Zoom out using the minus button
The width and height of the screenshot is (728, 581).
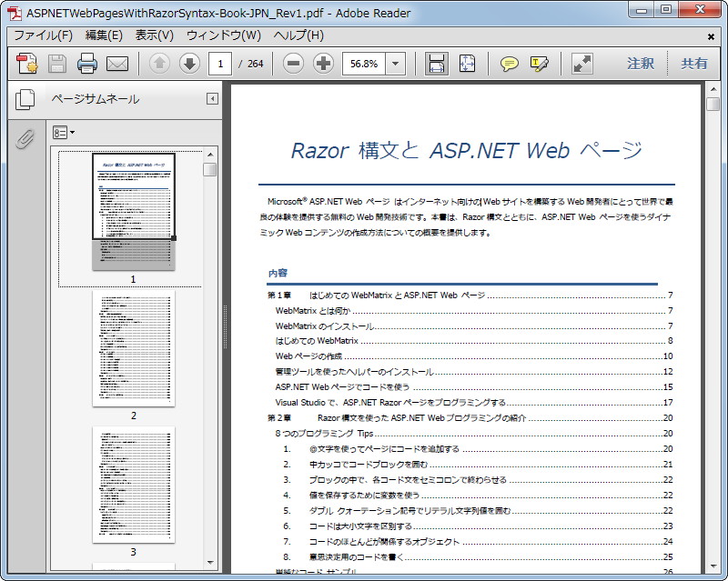(x=291, y=64)
